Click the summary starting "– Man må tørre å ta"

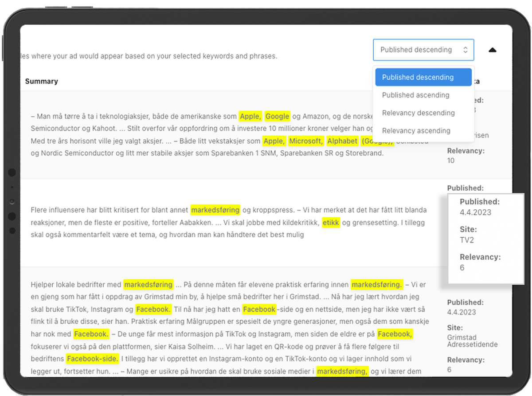(x=229, y=135)
